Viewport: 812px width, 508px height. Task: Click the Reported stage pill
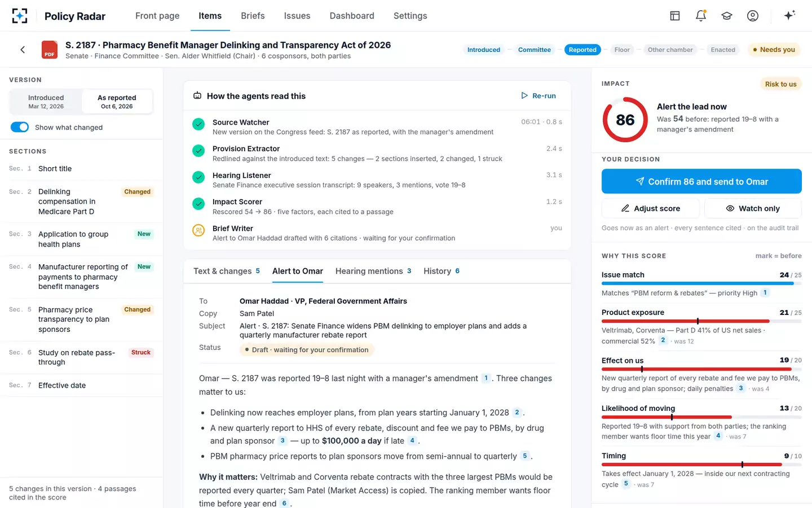click(x=582, y=50)
